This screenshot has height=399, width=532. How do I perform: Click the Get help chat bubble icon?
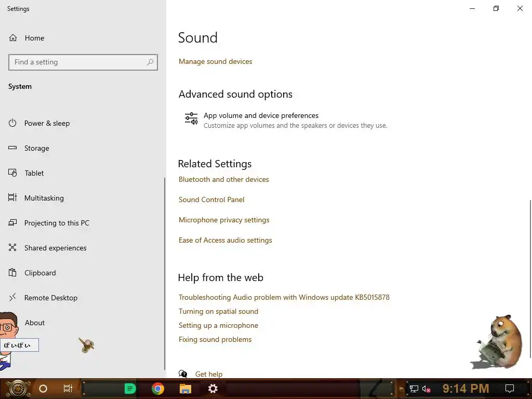pos(183,374)
